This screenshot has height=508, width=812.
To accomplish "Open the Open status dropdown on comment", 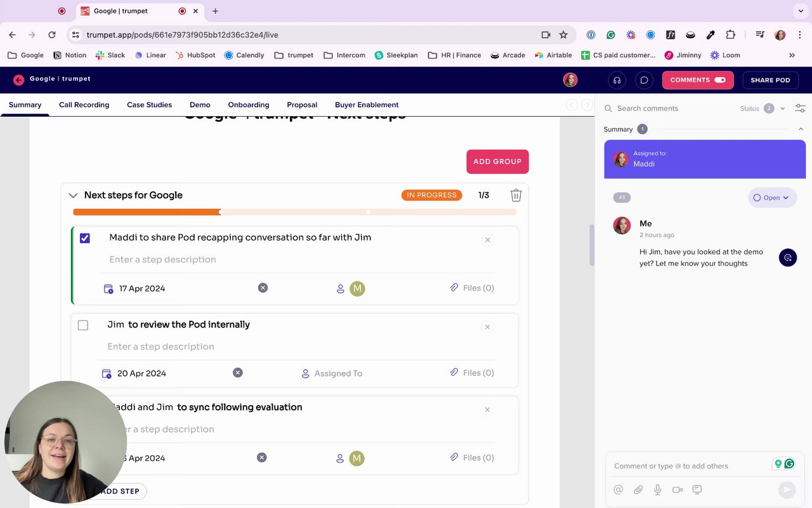I will coord(772,197).
